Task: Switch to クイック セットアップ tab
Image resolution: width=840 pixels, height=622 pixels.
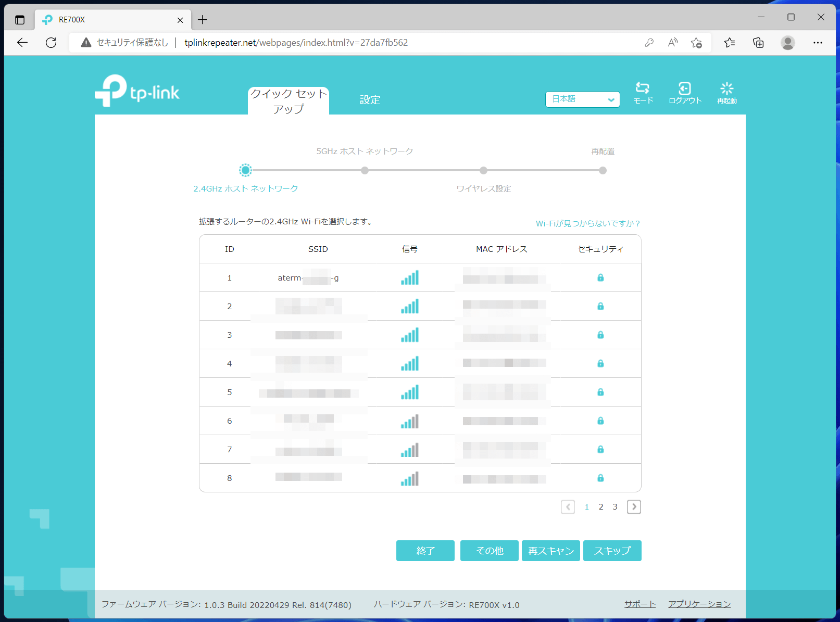Action: tap(289, 101)
